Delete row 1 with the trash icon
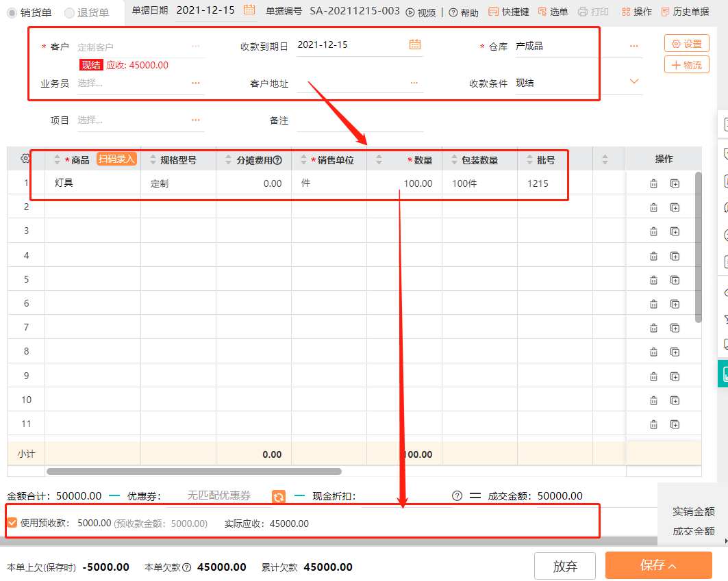 pyautogui.click(x=653, y=183)
